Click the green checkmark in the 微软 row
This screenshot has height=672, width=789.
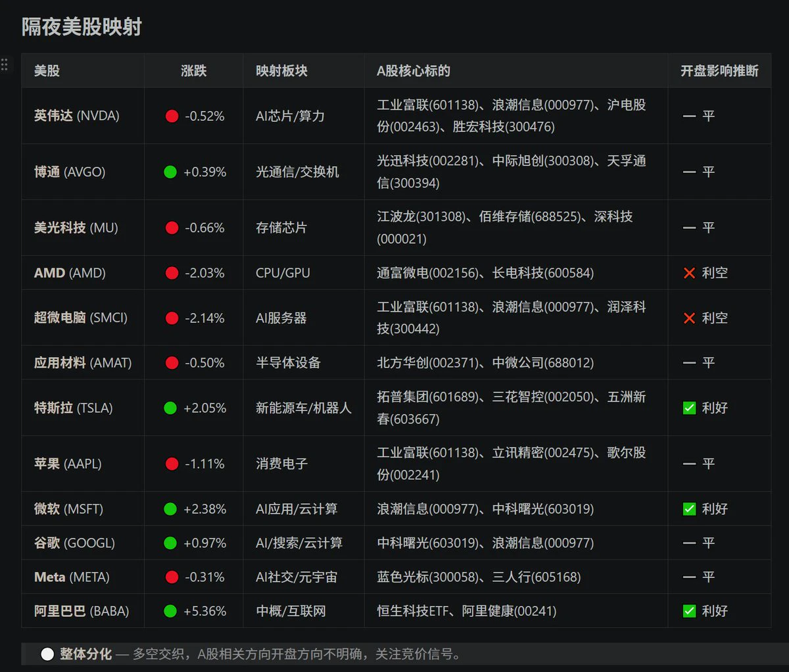[x=689, y=509]
